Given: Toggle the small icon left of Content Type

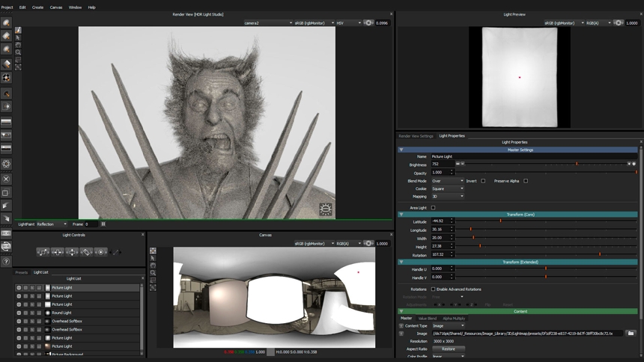Looking at the screenshot, I should tap(401, 326).
